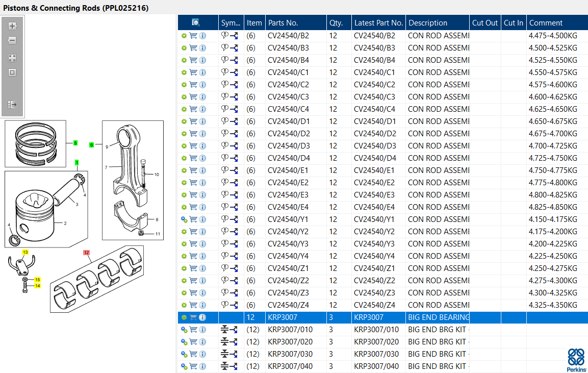Click the four-squares grid view icon
Viewport: 588px width, 373px height.
point(12,58)
